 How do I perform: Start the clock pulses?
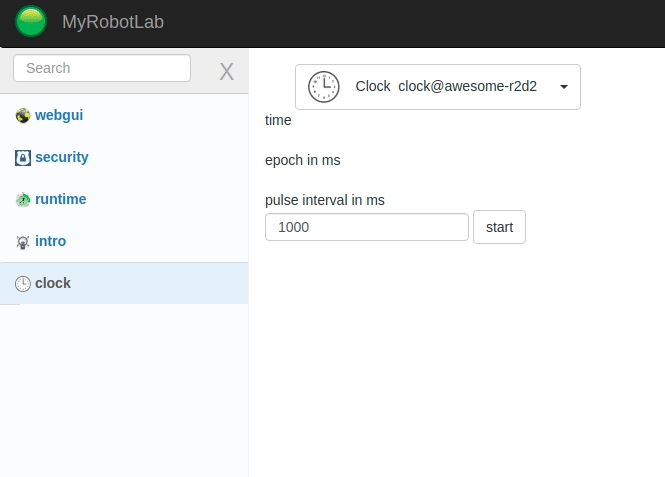pos(499,227)
